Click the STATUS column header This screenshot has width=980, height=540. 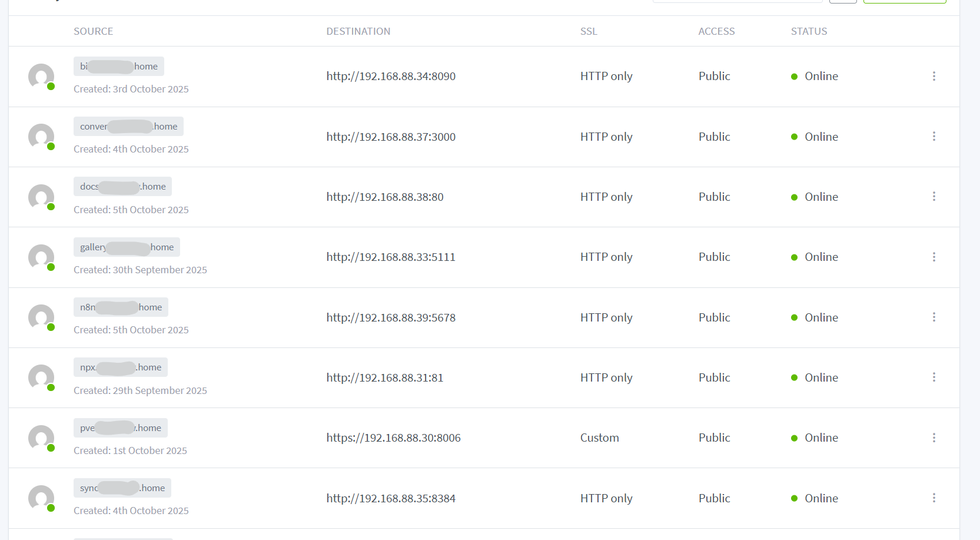809,31
